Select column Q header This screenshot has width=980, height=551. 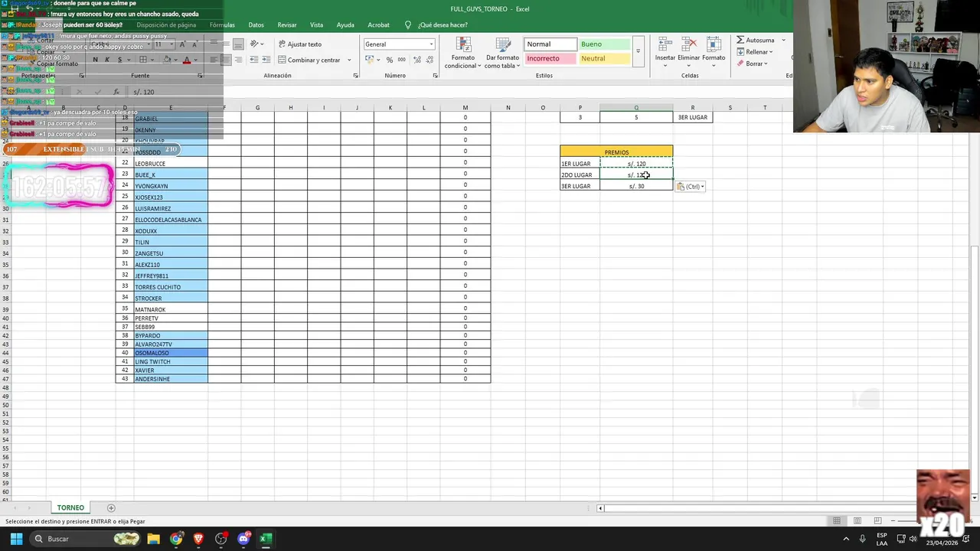(636, 107)
